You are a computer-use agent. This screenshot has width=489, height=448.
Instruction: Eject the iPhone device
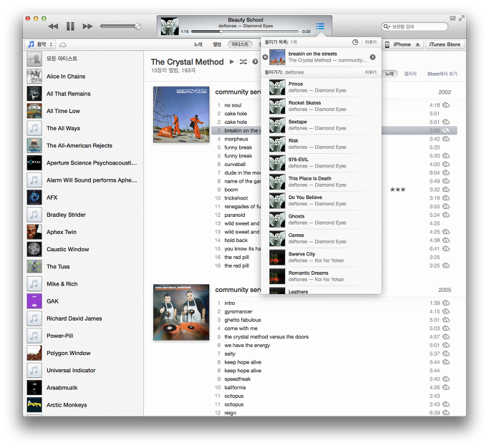coord(417,44)
